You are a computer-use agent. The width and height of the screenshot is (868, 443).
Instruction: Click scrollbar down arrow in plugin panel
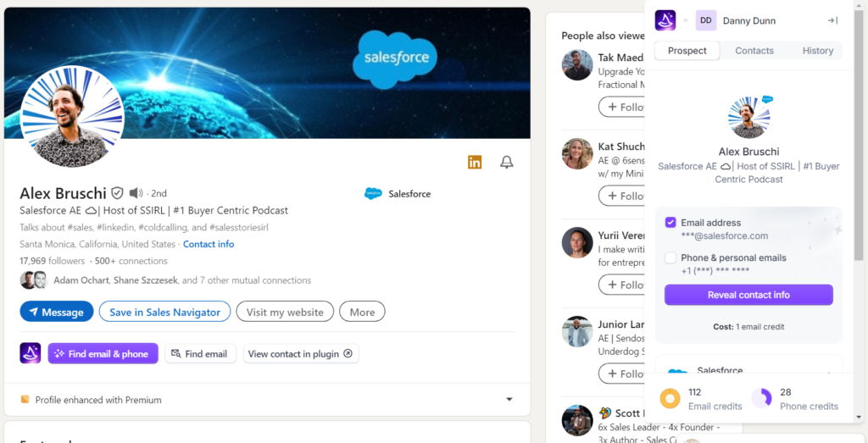click(x=859, y=417)
